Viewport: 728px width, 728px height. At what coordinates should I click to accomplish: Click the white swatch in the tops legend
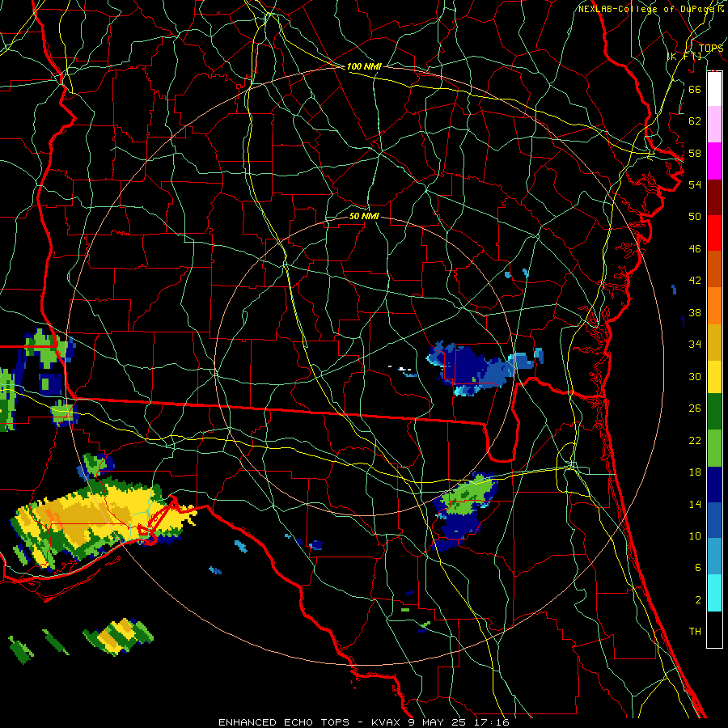(714, 89)
